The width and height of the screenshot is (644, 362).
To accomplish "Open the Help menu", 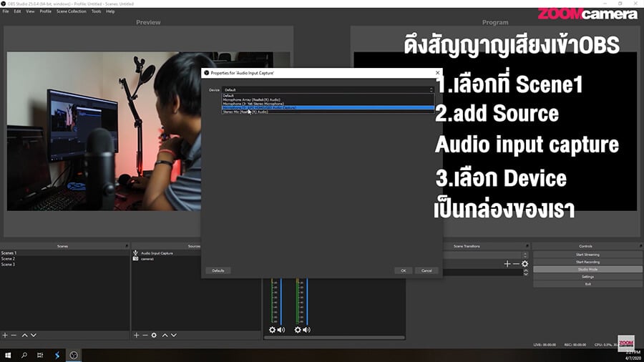I will click(110, 11).
